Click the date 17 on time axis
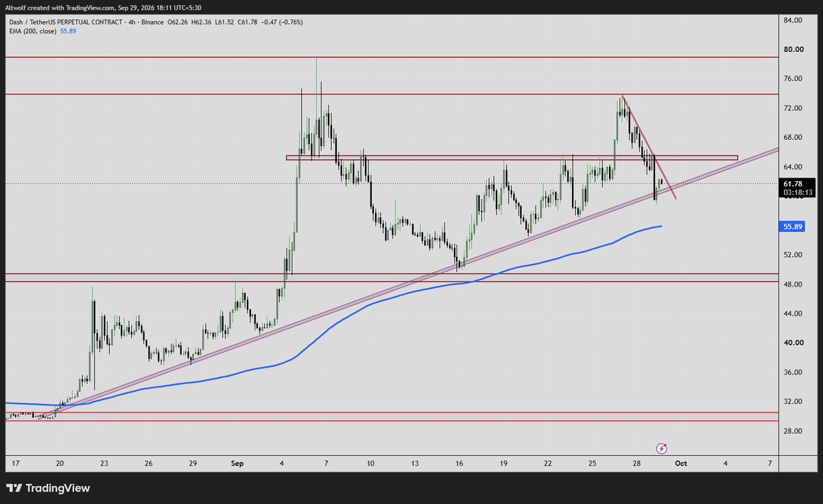823x504 pixels. [16, 464]
